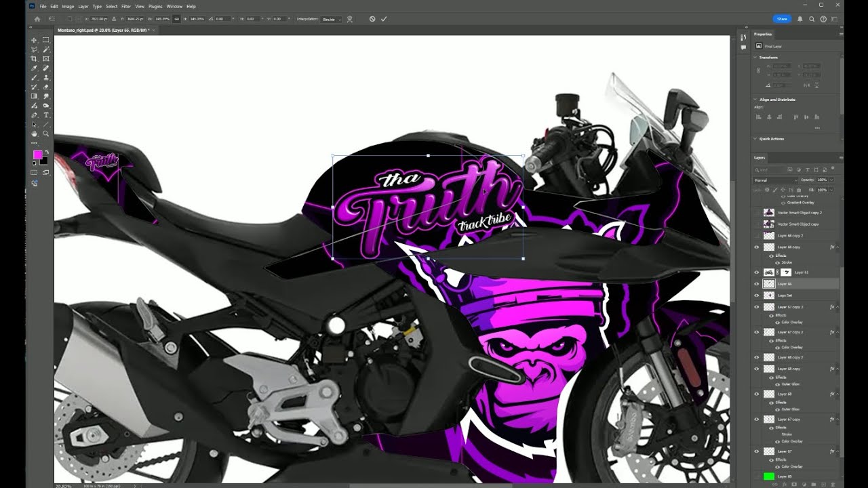Open the Filter menu
The width and height of the screenshot is (868, 488).
click(x=126, y=6)
